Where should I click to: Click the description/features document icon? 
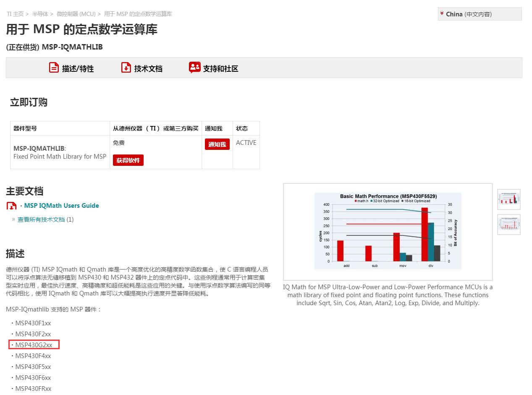click(54, 67)
